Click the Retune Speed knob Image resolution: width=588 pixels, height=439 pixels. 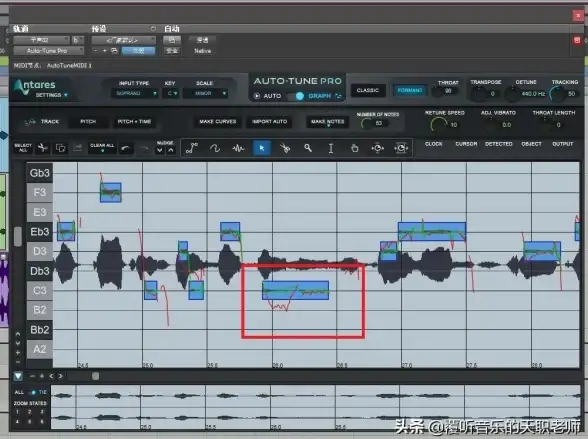pos(439,124)
